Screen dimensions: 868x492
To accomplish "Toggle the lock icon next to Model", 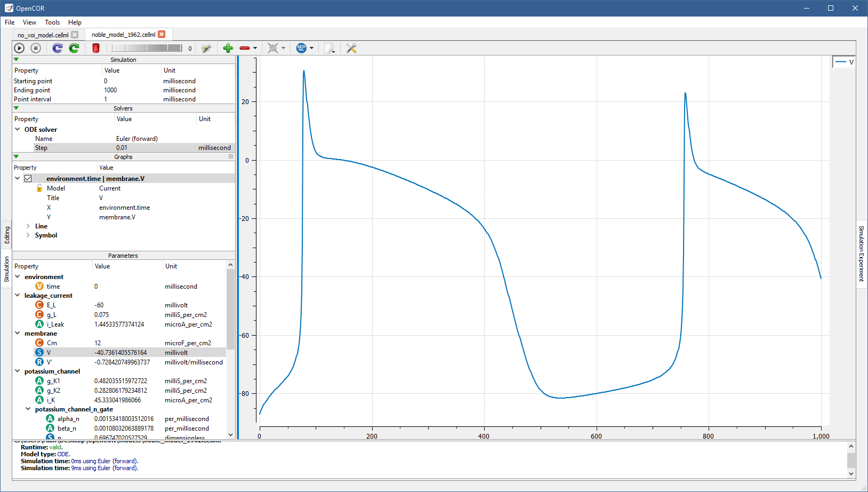I will tap(39, 188).
